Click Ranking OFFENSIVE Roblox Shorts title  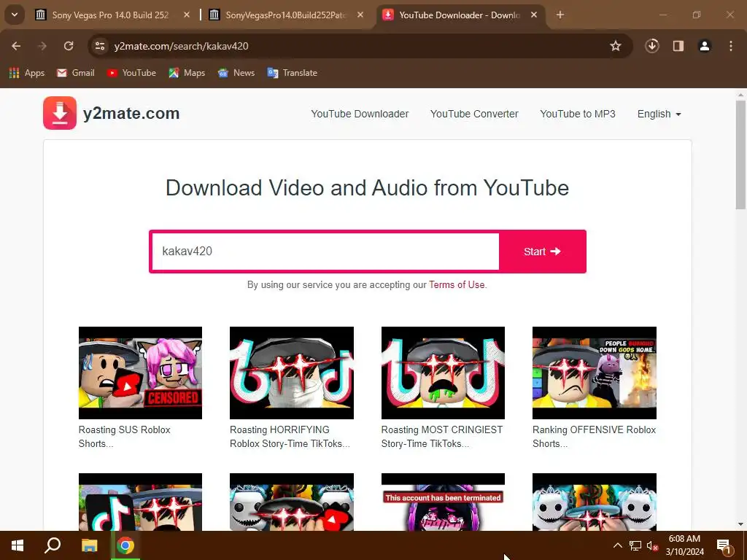point(594,437)
